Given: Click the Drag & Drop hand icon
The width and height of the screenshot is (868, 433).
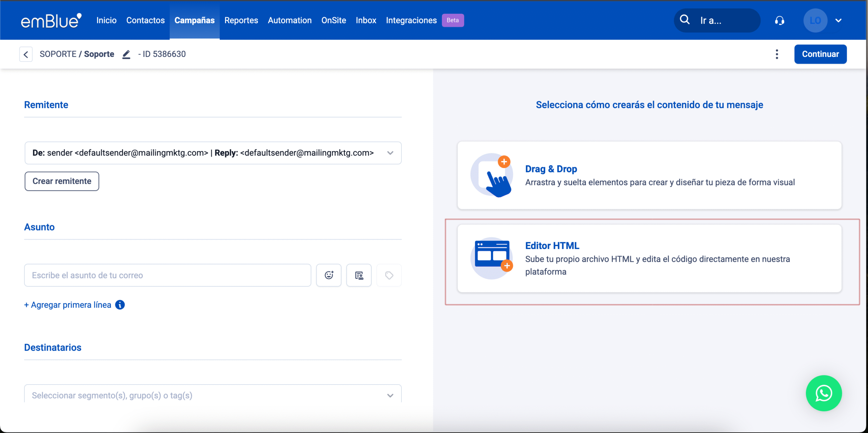Looking at the screenshot, I should (492, 175).
